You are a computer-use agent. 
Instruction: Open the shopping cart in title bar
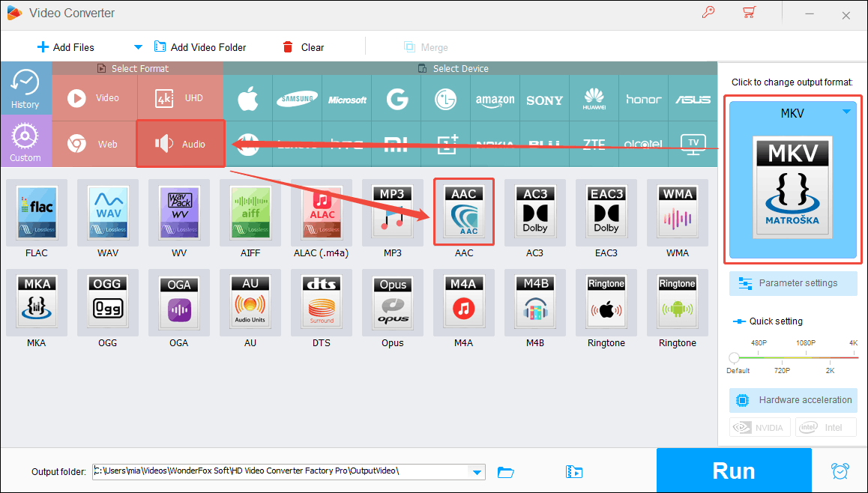coord(749,13)
